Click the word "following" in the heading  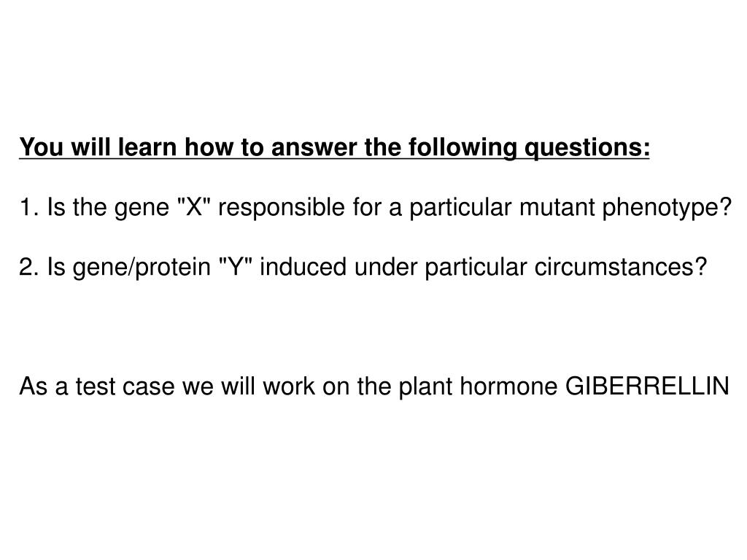pos(462,147)
